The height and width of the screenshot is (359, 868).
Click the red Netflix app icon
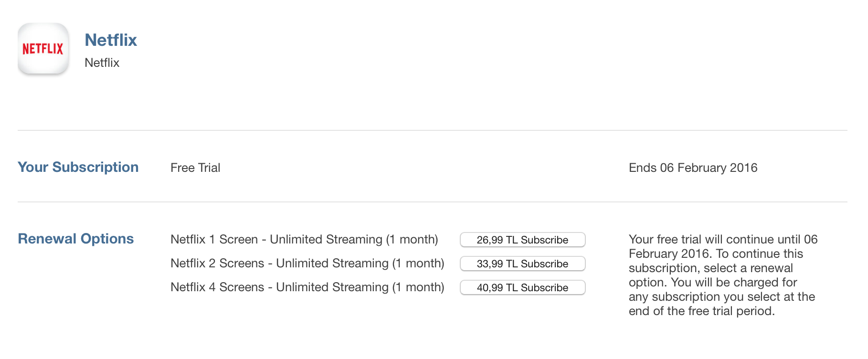[x=43, y=48]
